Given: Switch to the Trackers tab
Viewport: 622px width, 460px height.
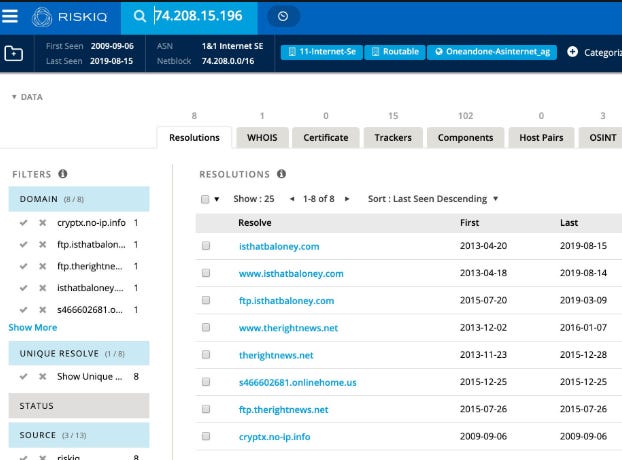Looking at the screenshot, I should tap(393, 138).
